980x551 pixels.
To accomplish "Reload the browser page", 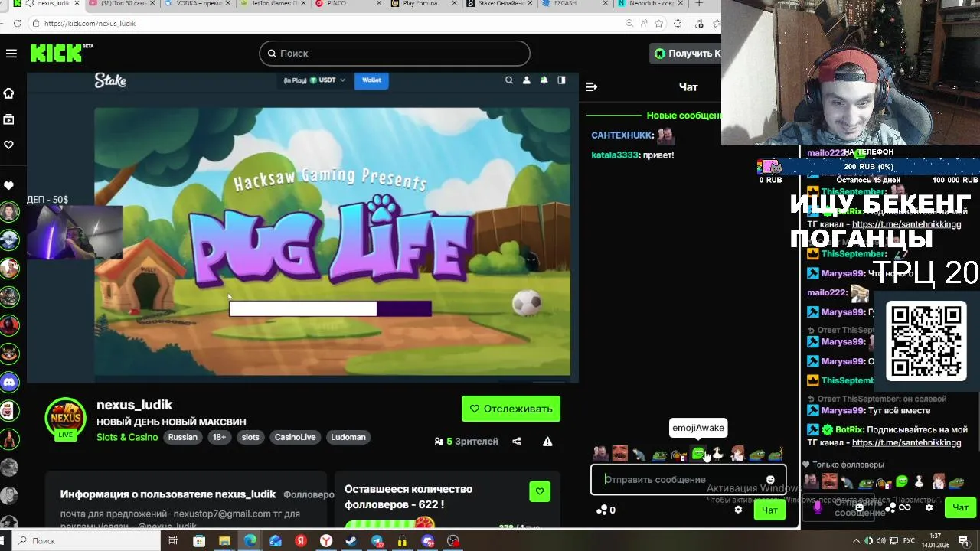I will tap(18, 24).
